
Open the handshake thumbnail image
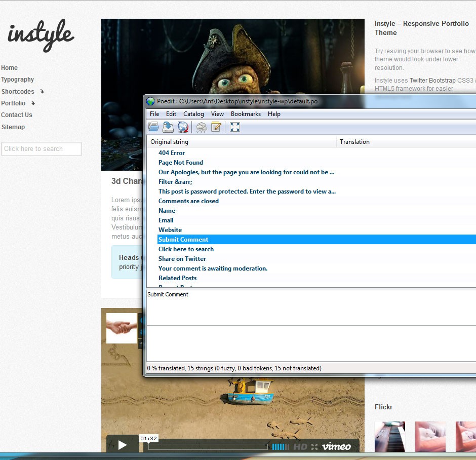click(x=122, y=328)
